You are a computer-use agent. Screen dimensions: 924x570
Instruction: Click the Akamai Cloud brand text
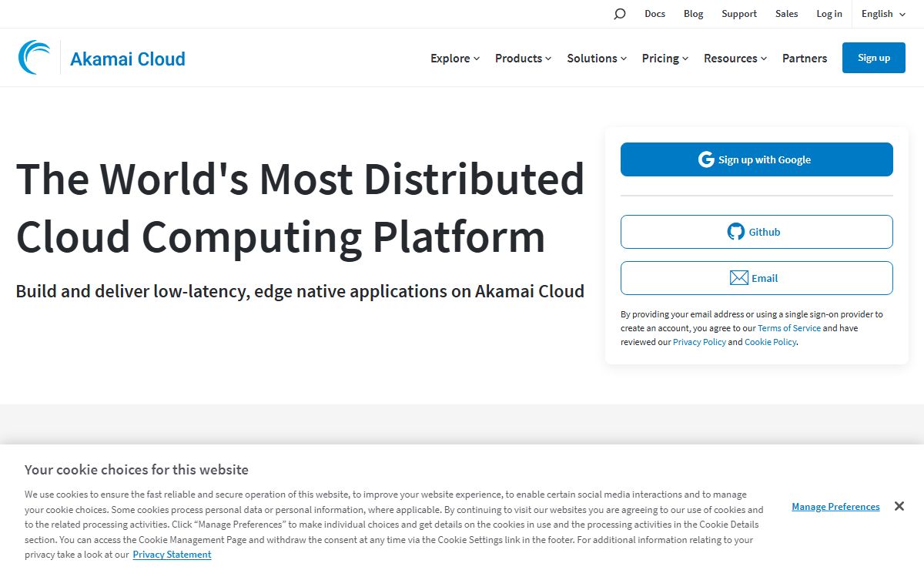point(128,59)
